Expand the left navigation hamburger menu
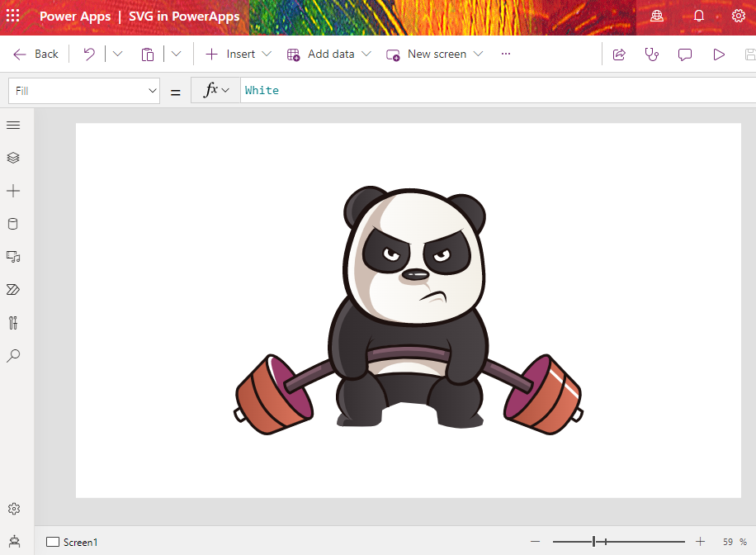The width and height of the screenshot is (756, 555). pos(13,126)
